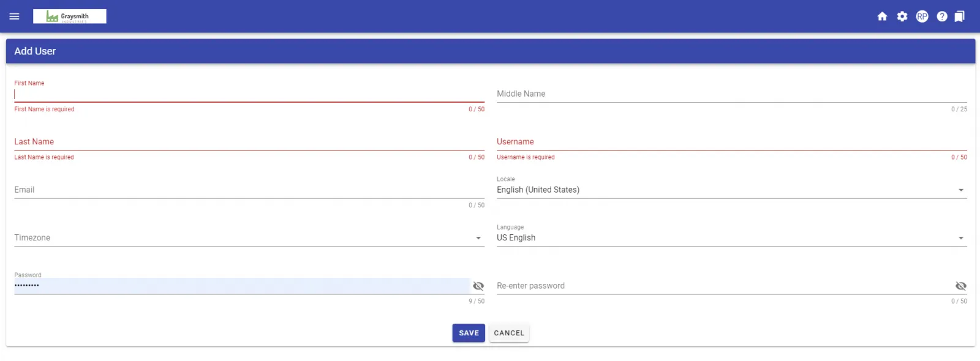This screenshot has height=361, width=980.
Task: Click the RP user avatar icon
Action: coord(922,17)
